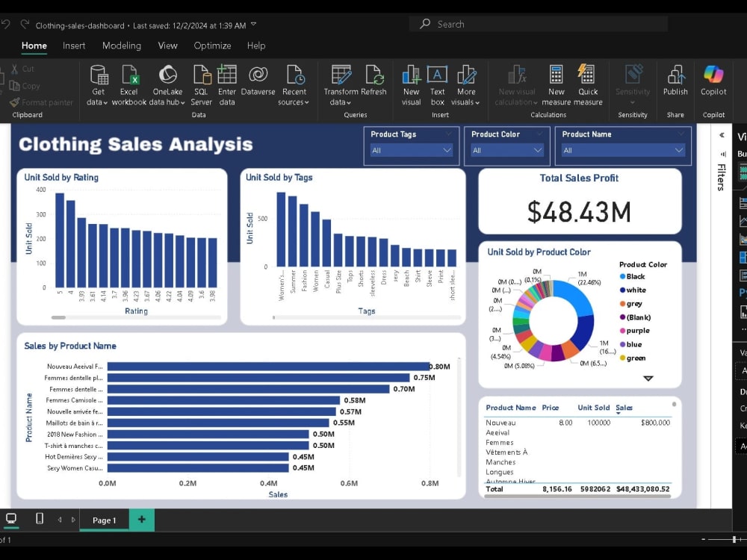The image size is (747, 560).
Task: Show Recent sources list
Action: pyautogui.click(x=294, y=85)
